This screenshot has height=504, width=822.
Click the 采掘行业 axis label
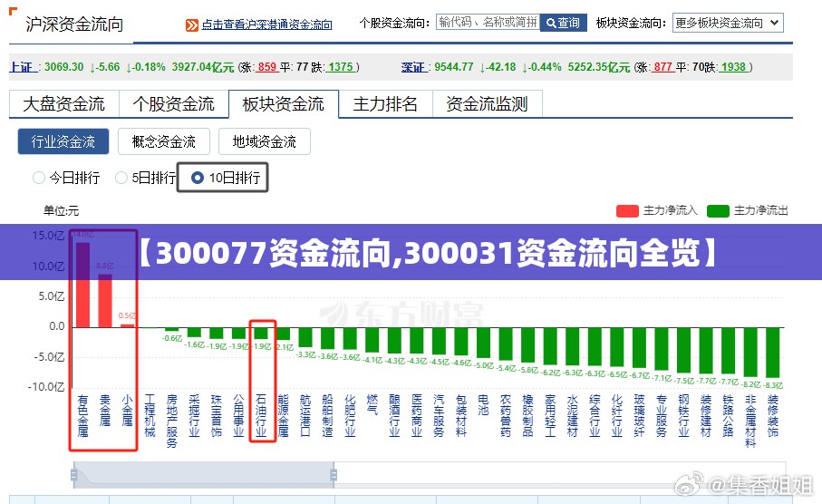point(195,416)
